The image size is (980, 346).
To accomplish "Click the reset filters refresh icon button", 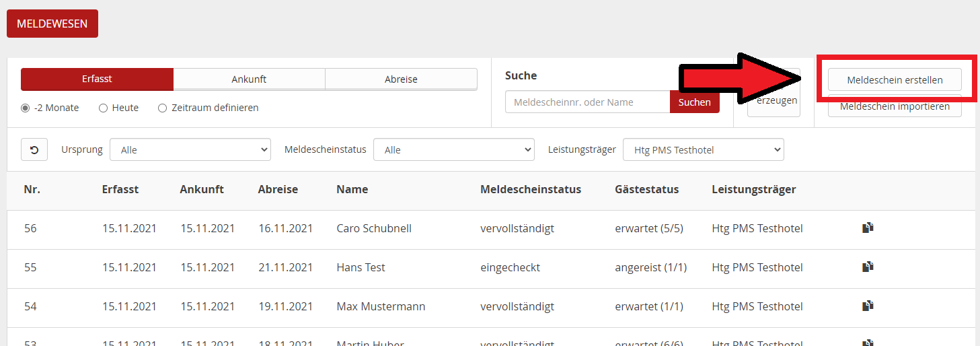I will (34, 149).
